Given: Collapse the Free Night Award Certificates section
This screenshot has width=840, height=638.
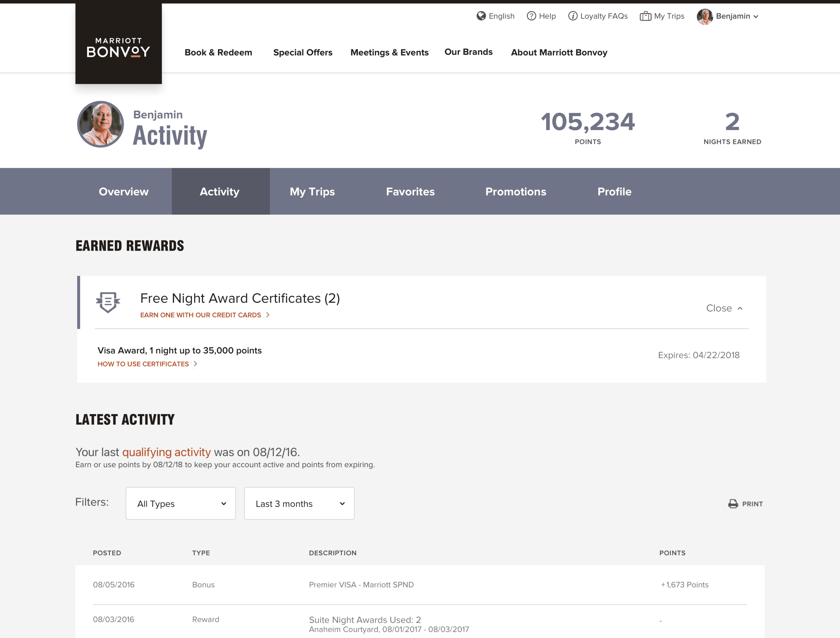Looking at the screenshot, I should (x=724, y=308).
